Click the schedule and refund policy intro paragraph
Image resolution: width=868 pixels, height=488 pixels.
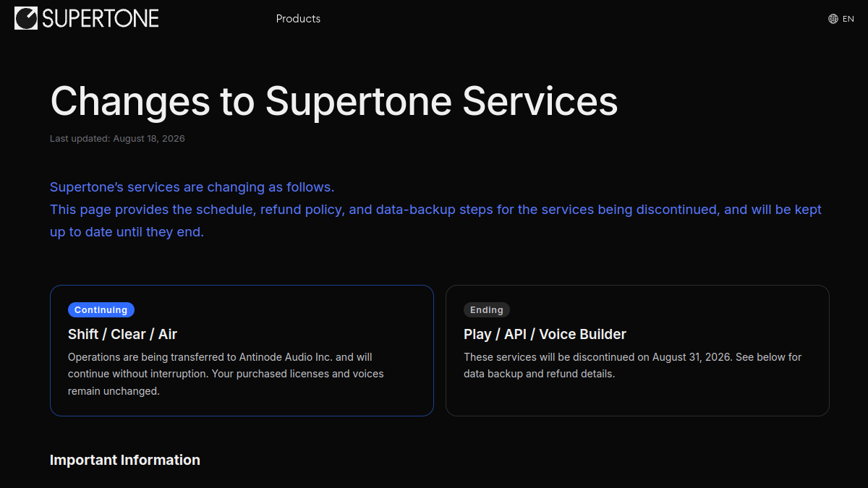point(435,221)
